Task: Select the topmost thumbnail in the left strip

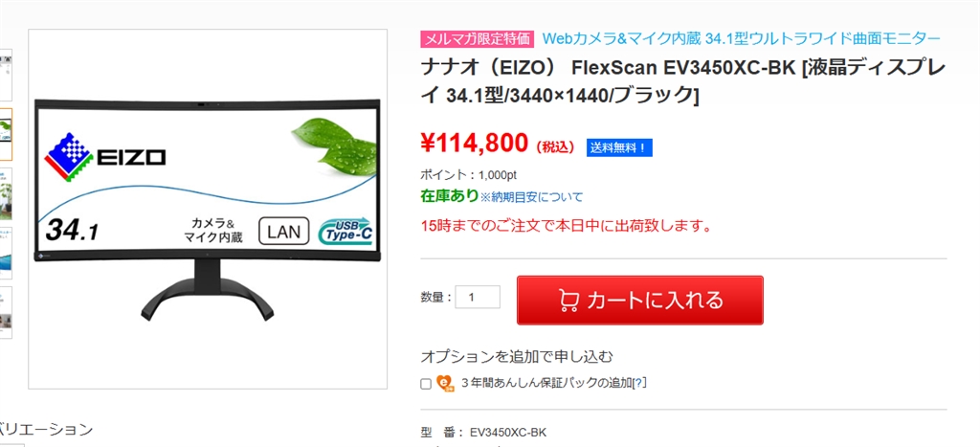Action: point(6,75)
